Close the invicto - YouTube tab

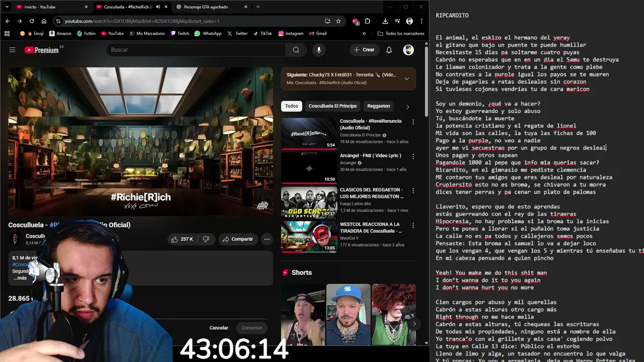(x=86, y=7)
